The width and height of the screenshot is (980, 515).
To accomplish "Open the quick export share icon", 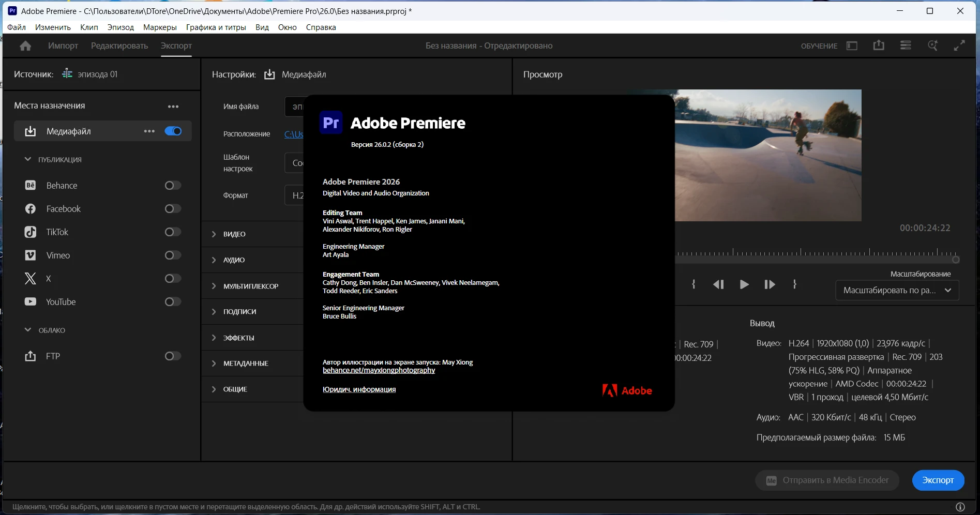I will pos(879,46).
